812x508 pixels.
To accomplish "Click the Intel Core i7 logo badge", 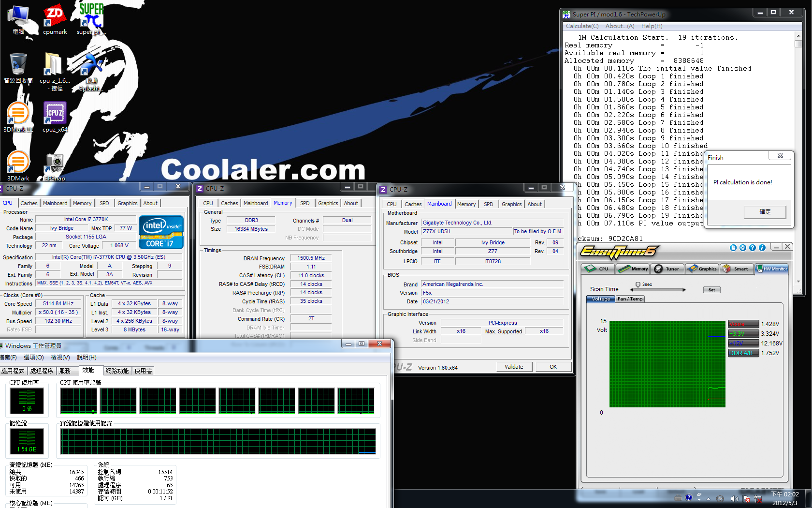I will point(161,232).
